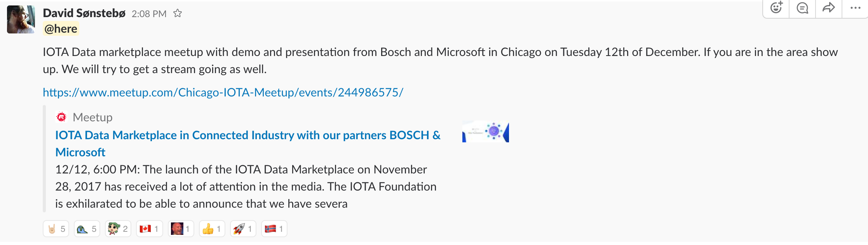Star David Sønstebø's message
The width and height of the screenshot is (868, 245).
tap(178, 14)
